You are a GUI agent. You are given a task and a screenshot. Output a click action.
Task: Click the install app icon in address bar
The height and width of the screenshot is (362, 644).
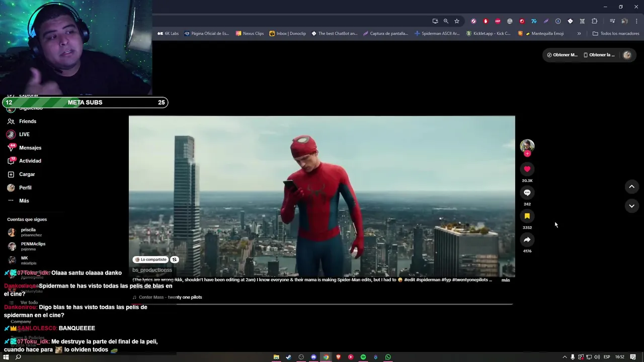(x=435, y=21)
